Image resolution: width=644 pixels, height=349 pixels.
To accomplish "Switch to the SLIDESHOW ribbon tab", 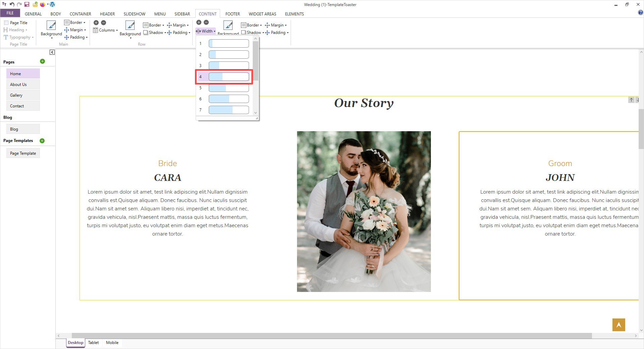I will (x=134, y=14).
